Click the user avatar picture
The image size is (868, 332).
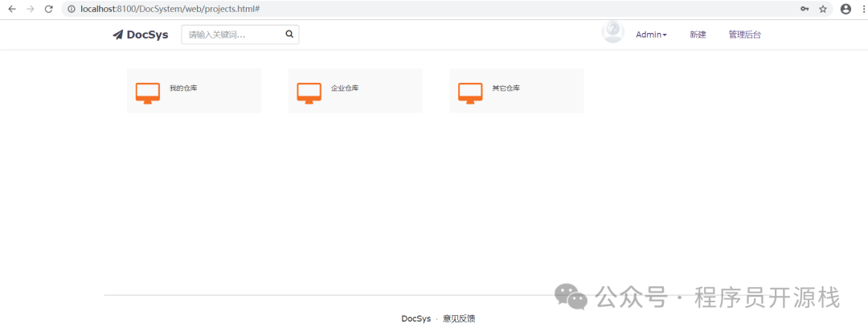point(612,32)
